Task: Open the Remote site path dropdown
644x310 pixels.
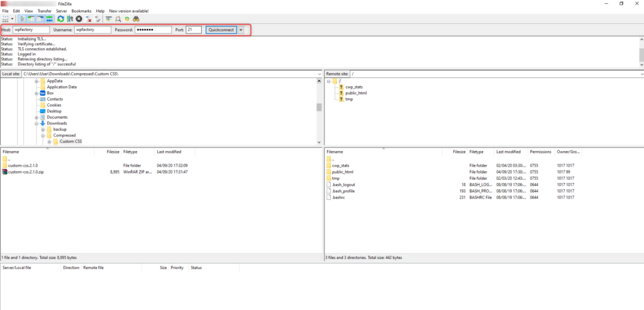Action: (641, 74)
